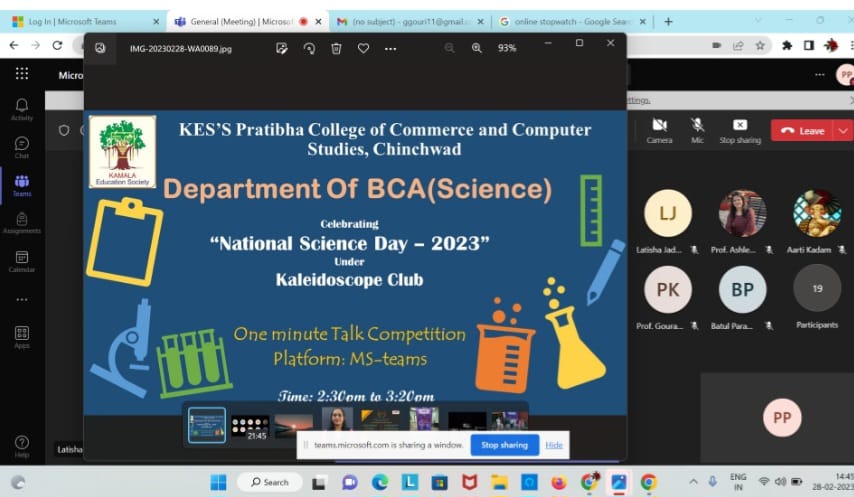Mark photo as favorite with heart icon

[363, 48]
